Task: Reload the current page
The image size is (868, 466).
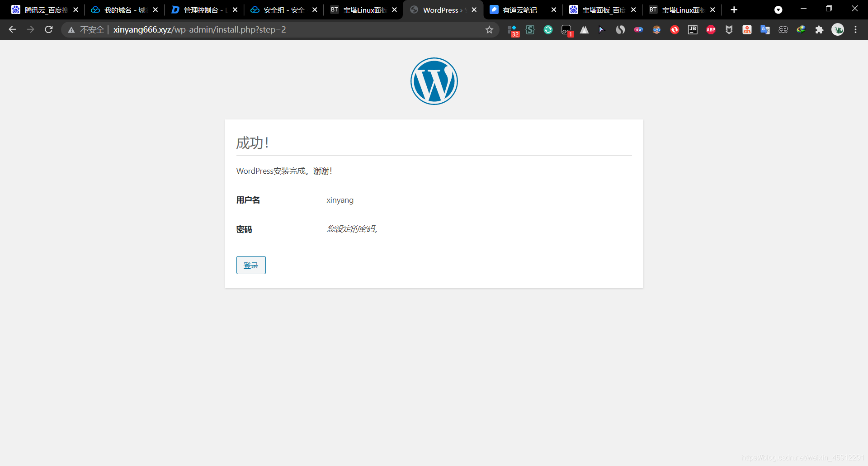Action: click(49, 29)
